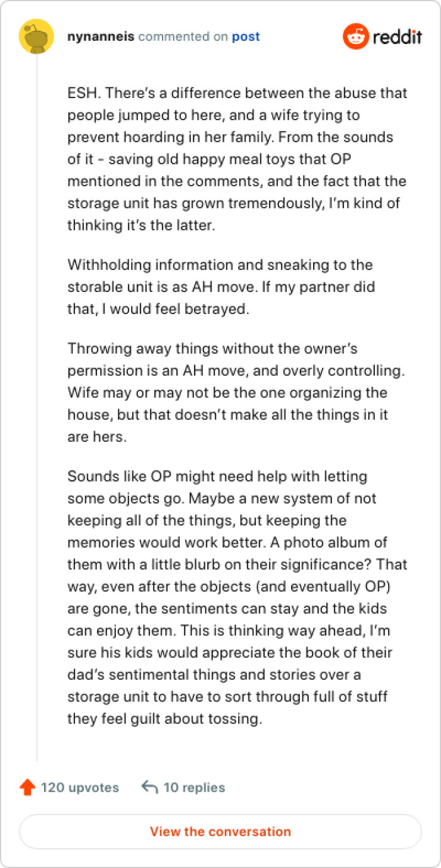The height and width of the screenshot is (868, 441).
Task: Open the original post link
Action: click(248, 37)
